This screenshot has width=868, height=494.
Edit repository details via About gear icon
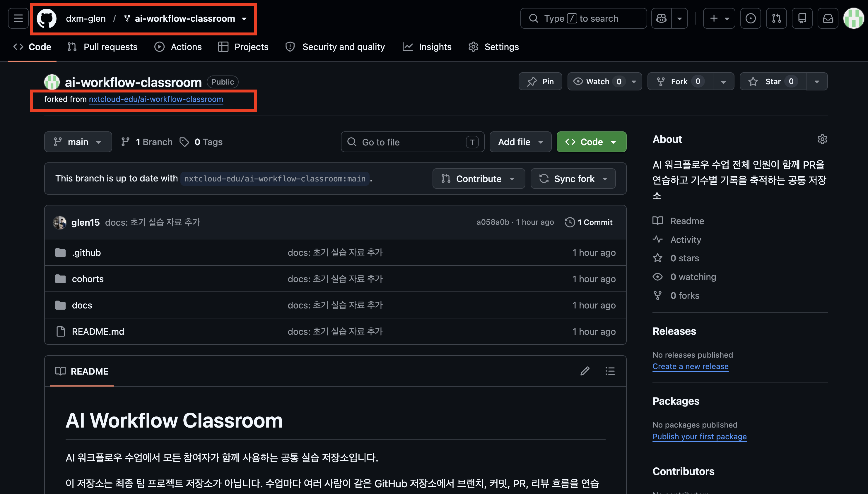(822, 139)
